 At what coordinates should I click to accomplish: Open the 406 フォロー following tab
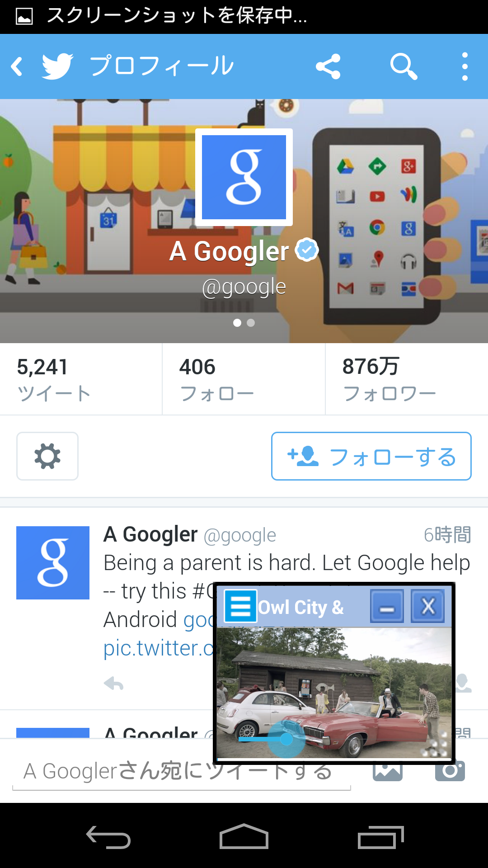coord(244,379)
